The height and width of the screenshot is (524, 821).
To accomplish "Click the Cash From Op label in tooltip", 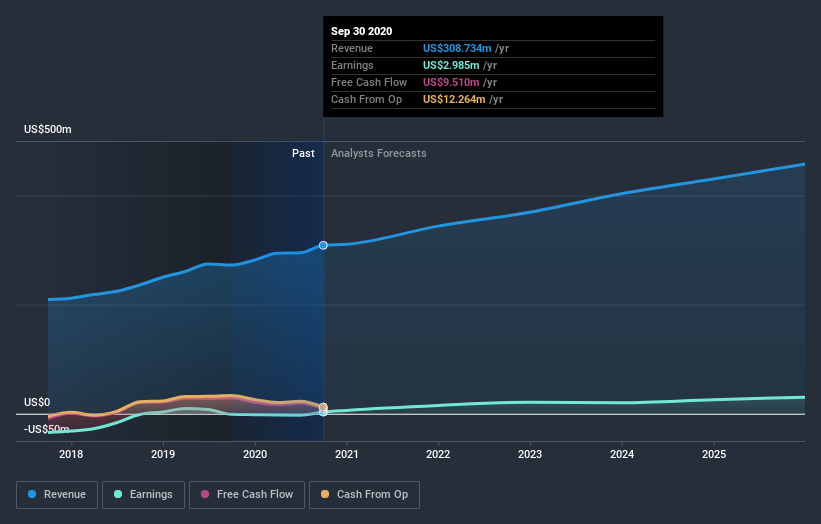I will pos(367,99).
